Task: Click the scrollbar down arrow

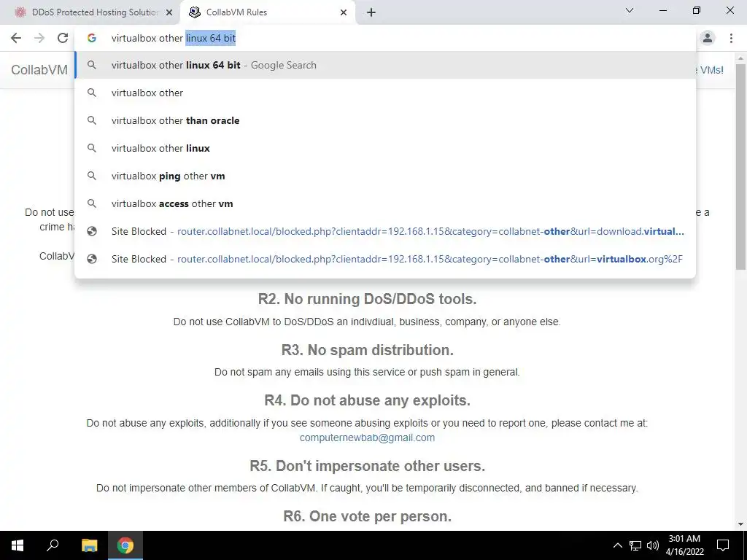Action: [x=741, y=525]
